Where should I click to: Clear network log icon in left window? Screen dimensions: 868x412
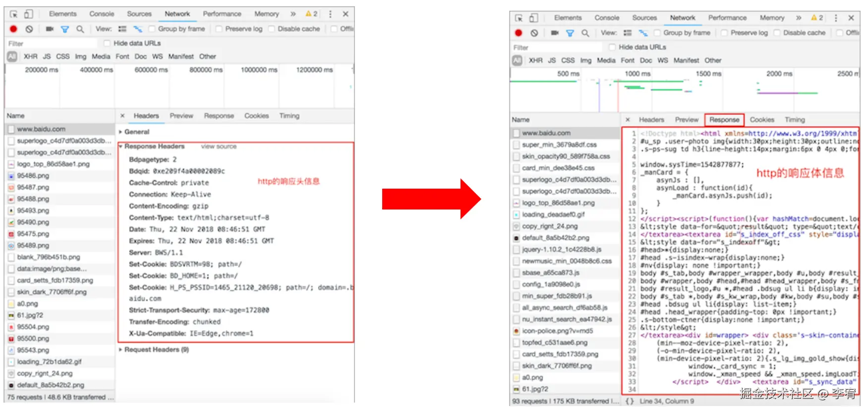coord(29,29)
